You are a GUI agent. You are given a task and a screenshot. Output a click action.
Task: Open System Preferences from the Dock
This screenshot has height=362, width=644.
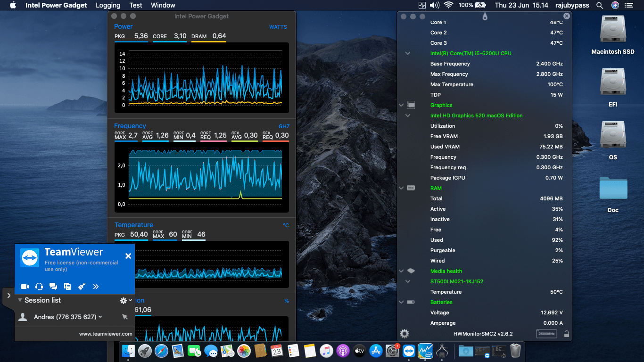392,351
